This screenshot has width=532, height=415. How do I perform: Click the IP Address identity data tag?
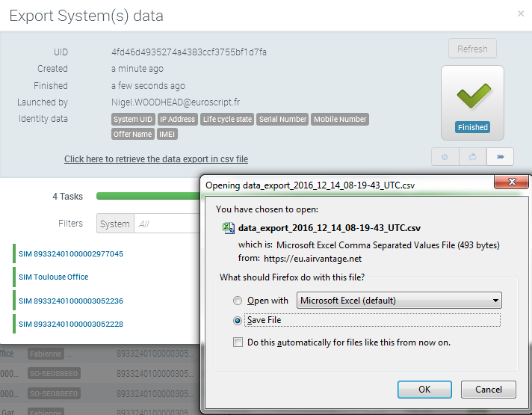click(178, 120)
